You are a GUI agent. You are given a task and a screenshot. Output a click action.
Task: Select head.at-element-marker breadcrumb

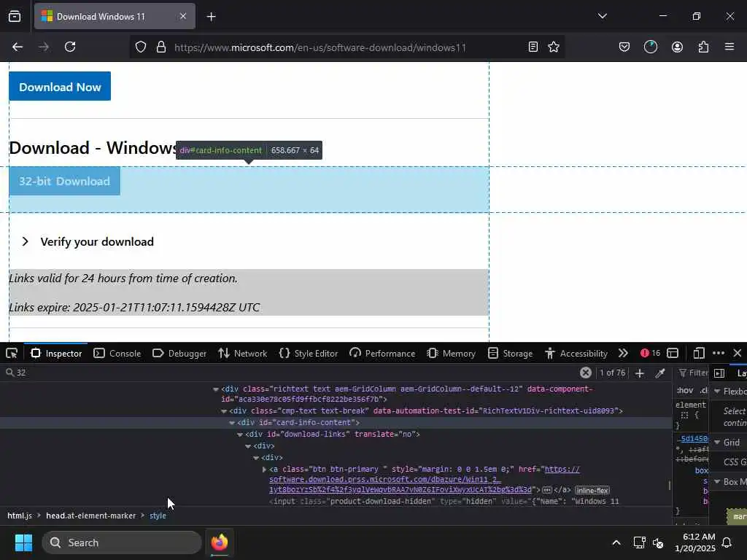(x=91, y=516)
